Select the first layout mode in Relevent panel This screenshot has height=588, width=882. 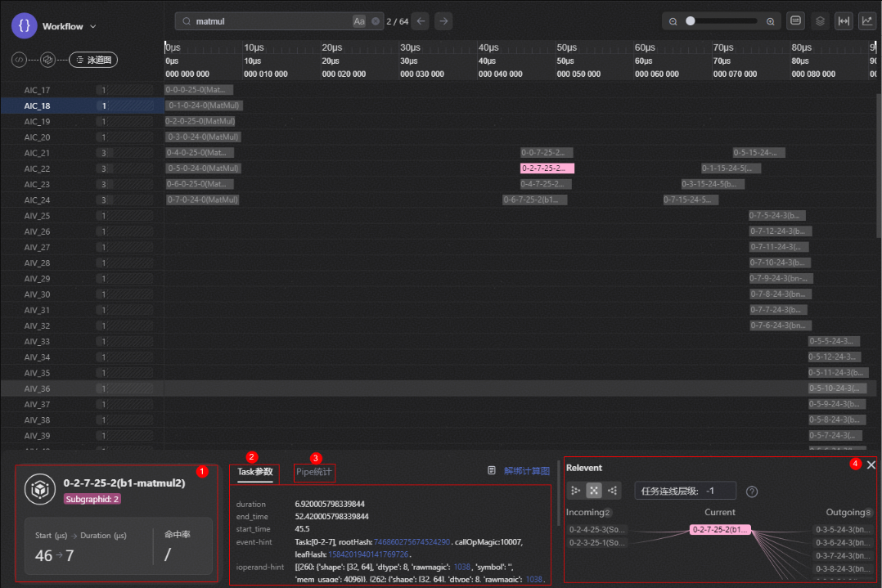[x=576, y=491]
